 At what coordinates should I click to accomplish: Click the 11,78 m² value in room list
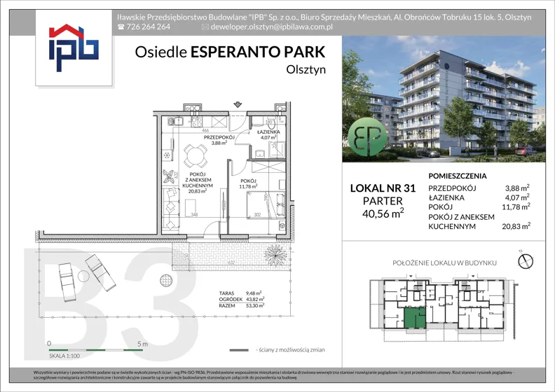pos(516,206)
